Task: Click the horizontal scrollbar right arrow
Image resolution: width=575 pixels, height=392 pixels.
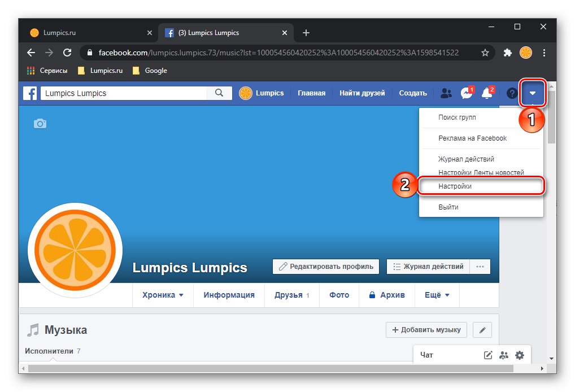Action: pyautogui.click(x=542, y=368)
